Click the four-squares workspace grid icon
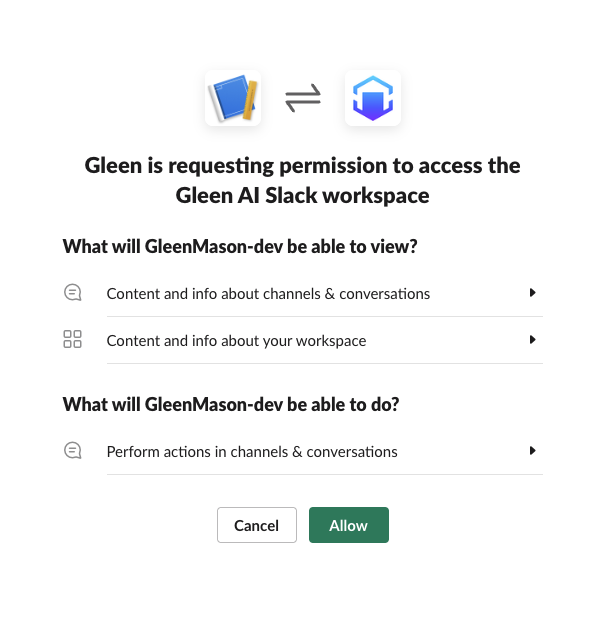The image size is (602, 619). coord(72,340)
